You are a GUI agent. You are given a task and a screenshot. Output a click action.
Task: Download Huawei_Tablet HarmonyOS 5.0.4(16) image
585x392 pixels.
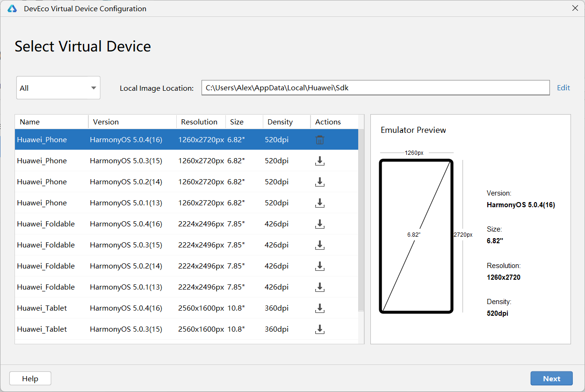(x=320, y=308)
